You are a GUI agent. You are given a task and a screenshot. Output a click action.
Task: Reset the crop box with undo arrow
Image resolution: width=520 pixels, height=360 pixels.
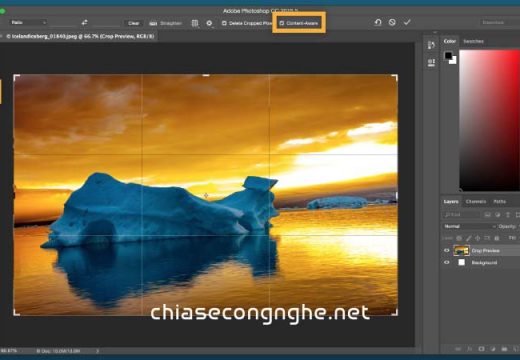[x=378, y=22]
